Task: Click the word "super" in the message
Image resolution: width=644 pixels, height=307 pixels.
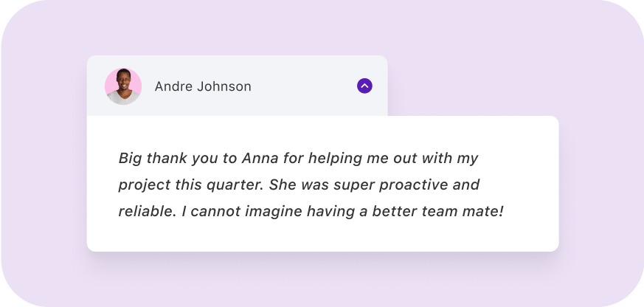Action: pos(354,186)
